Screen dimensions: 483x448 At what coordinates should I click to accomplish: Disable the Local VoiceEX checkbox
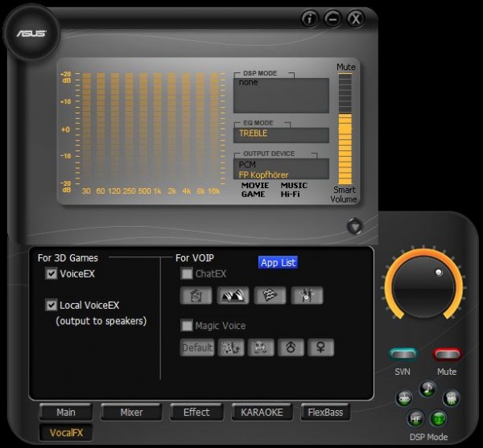(52, 306)
